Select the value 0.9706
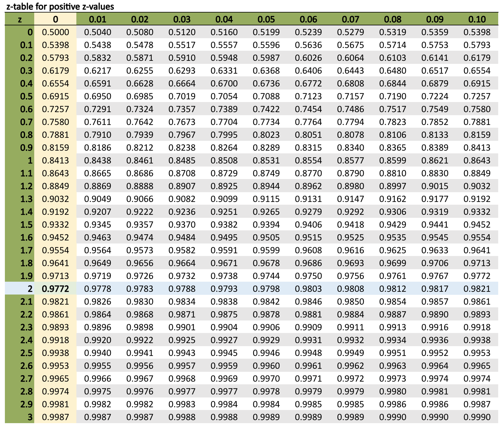The height and width of the screenshot is (432, 504). [435, 263]
